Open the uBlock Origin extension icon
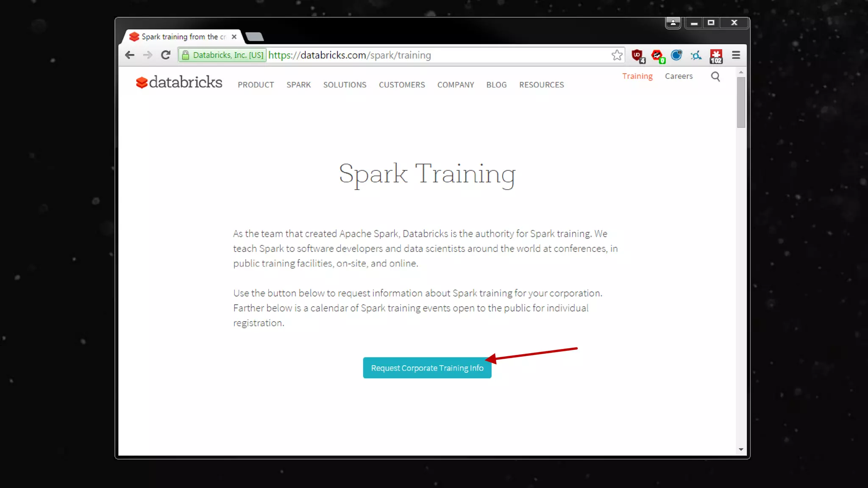 (638, 55)
